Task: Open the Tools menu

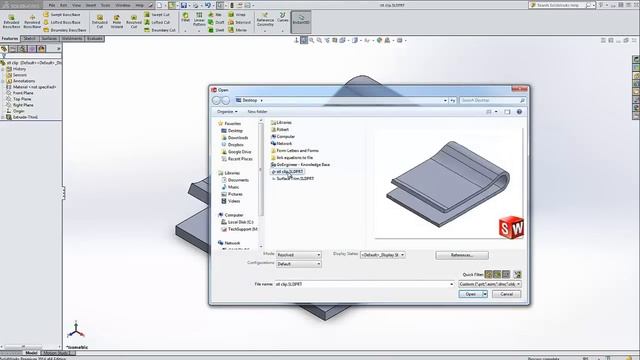Action: click(105, 5)
